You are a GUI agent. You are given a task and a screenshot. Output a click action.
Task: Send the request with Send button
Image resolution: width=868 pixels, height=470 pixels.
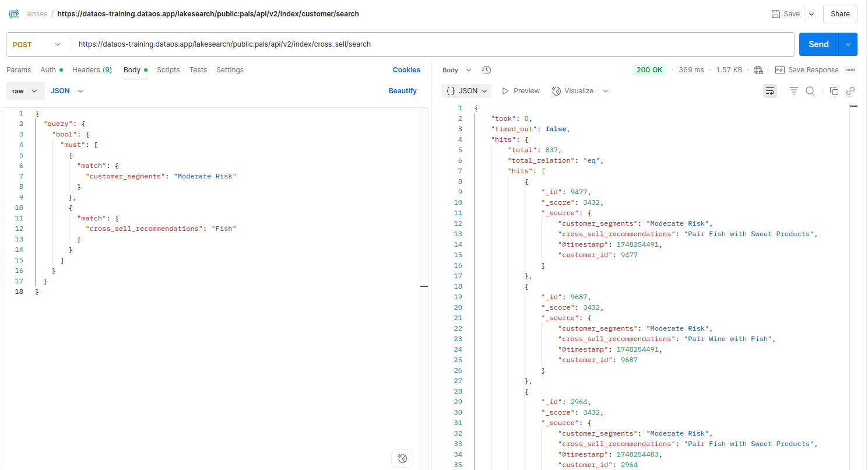coord(818,44)
